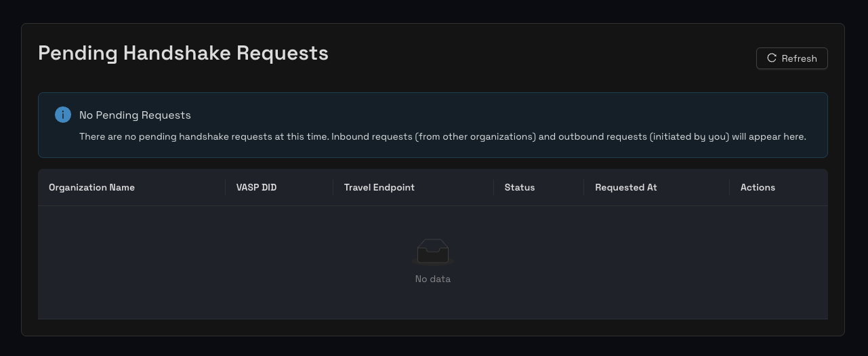Screen dimensions: 868x356
Task: Click the blue info icon in the alert
Action: (x=63, y=115)
